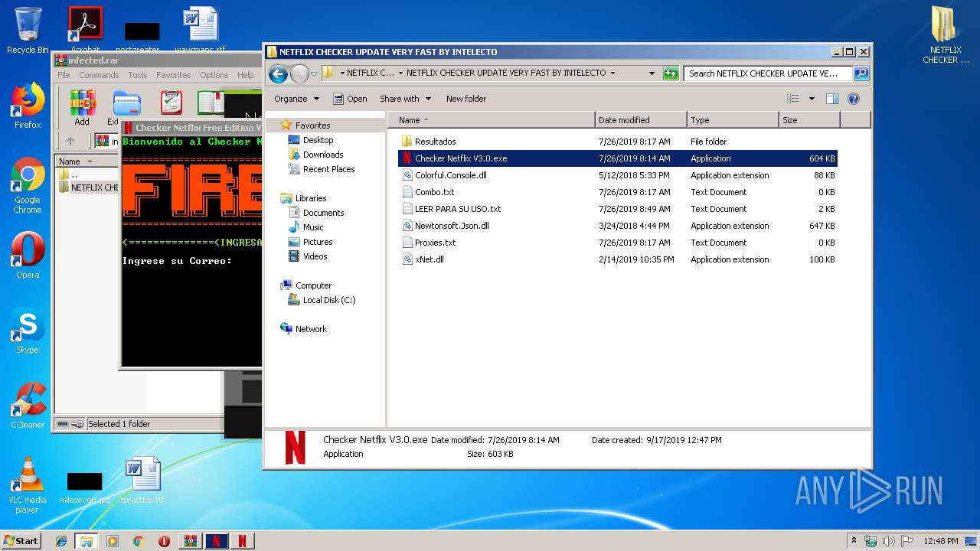Click the Explorer search input field
Image resolution: width=980 pixels, height=551 pixels.
[768, 73]
